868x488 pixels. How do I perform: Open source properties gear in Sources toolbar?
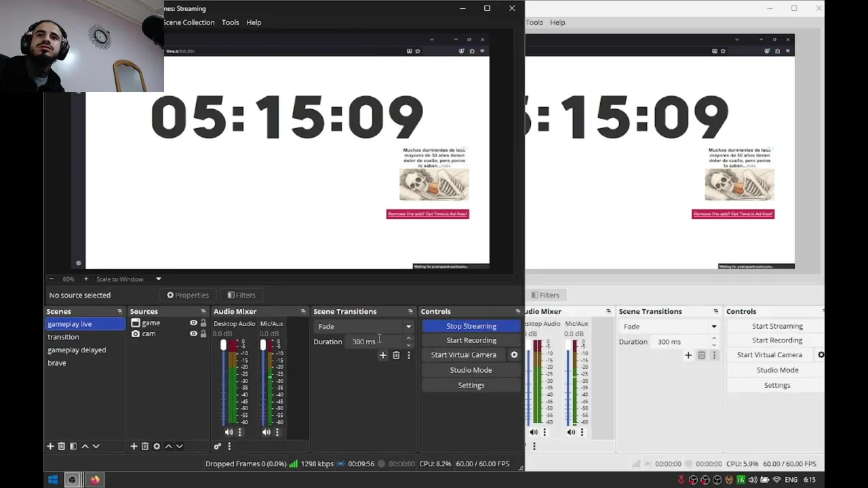pyautogui.click(x=157, y=446)
